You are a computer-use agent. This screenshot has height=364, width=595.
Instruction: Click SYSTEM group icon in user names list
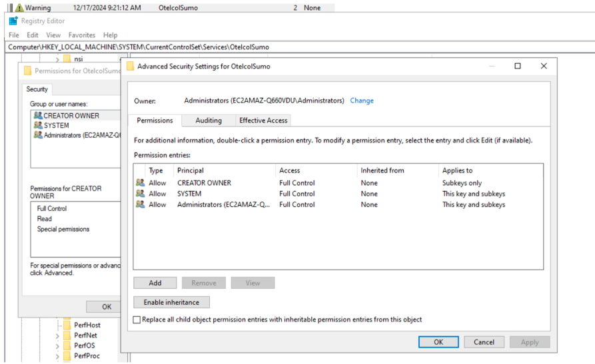[x=38, y=125]
